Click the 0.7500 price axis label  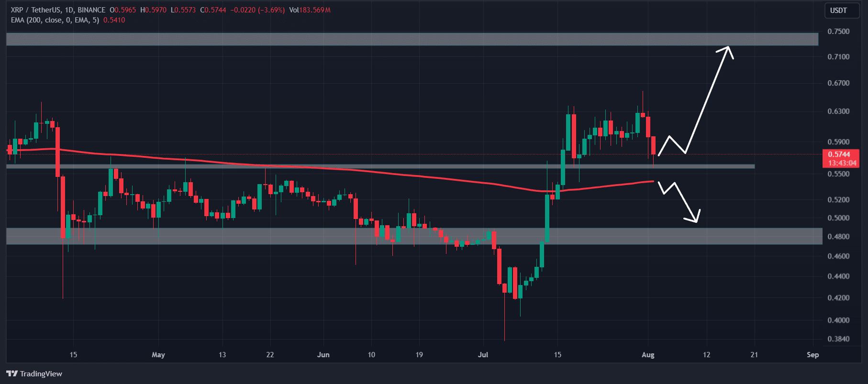838,32
